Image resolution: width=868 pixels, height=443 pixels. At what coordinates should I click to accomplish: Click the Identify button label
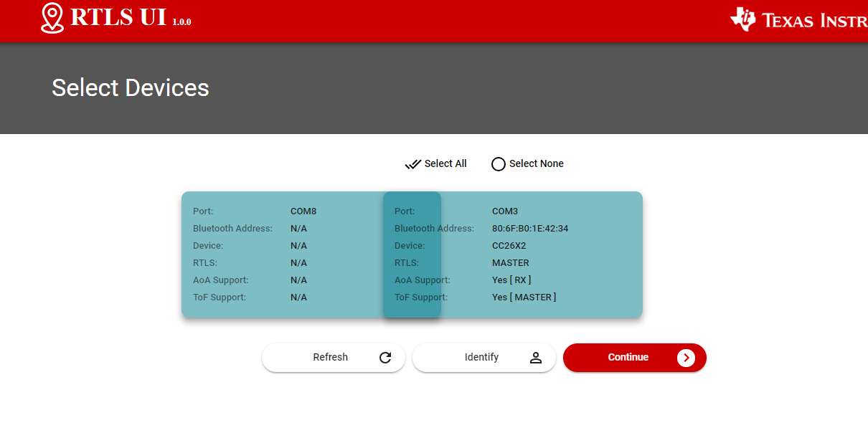click(x=481, y=357)
